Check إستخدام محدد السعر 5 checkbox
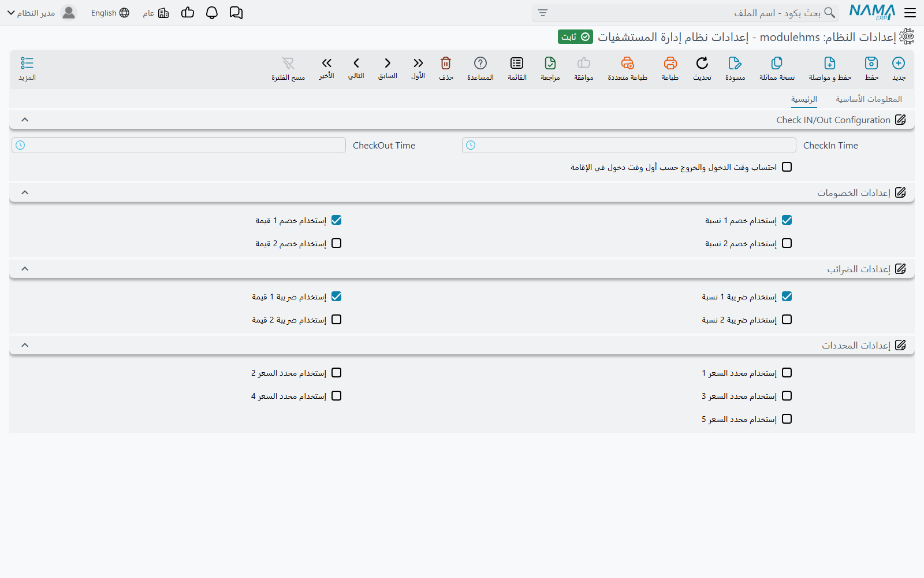This screenshot has width=924, height=578. [x=787, y=419]
